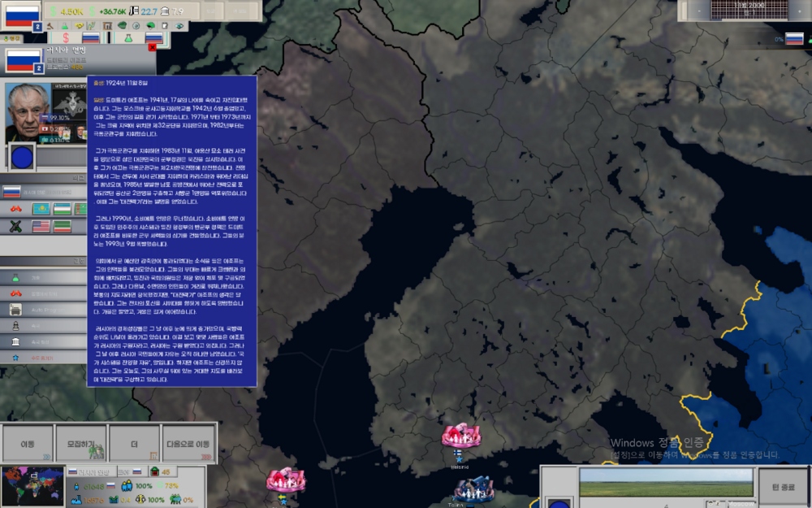The image size is (812, 508).
Task: Click the factory icon showing 16576
Action: click(76, 500)
